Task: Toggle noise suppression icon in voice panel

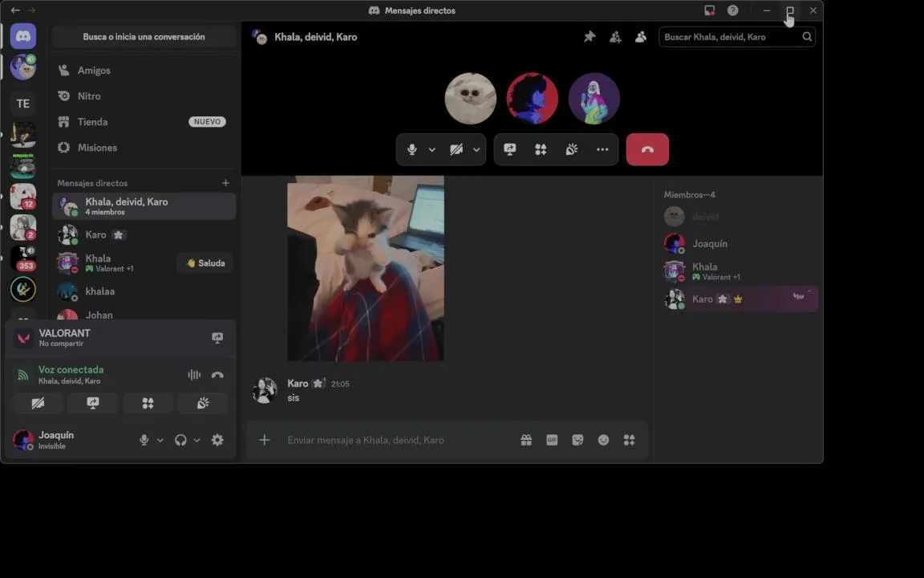Action: (x=194, y=375)
